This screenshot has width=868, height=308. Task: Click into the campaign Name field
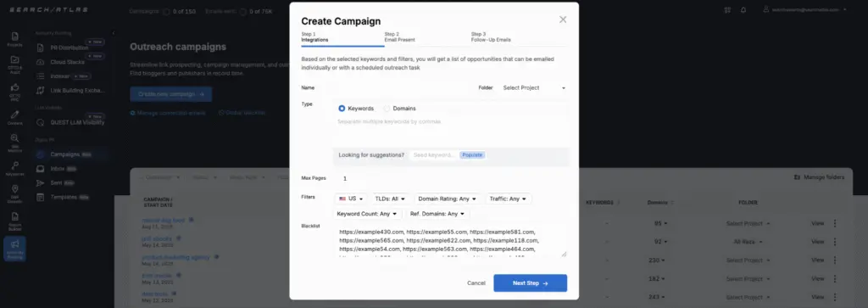(400, 87)
